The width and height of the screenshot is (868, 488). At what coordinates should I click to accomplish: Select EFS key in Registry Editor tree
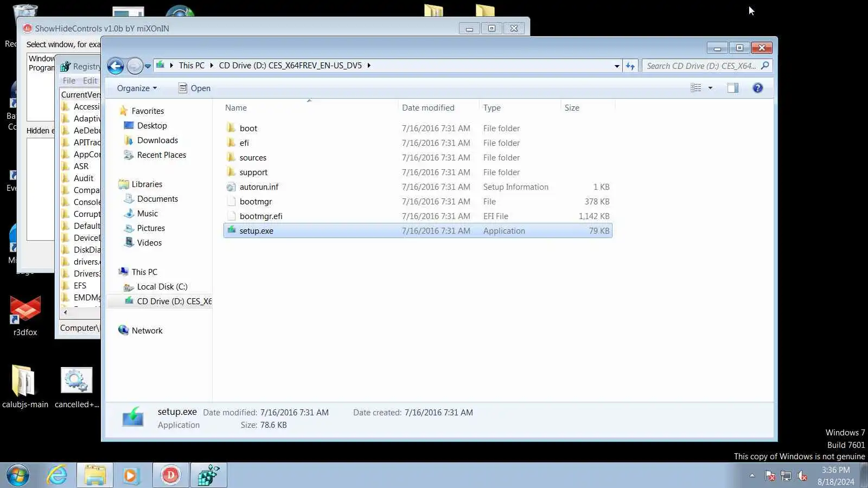(80, 286)
